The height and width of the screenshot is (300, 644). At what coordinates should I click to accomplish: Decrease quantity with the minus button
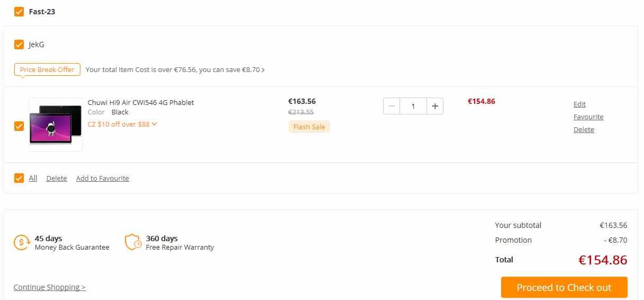pos(392,106)
